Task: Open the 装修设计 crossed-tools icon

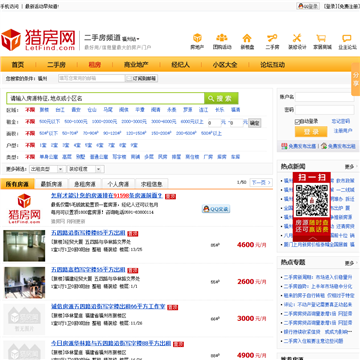Action: click(297, 41)
